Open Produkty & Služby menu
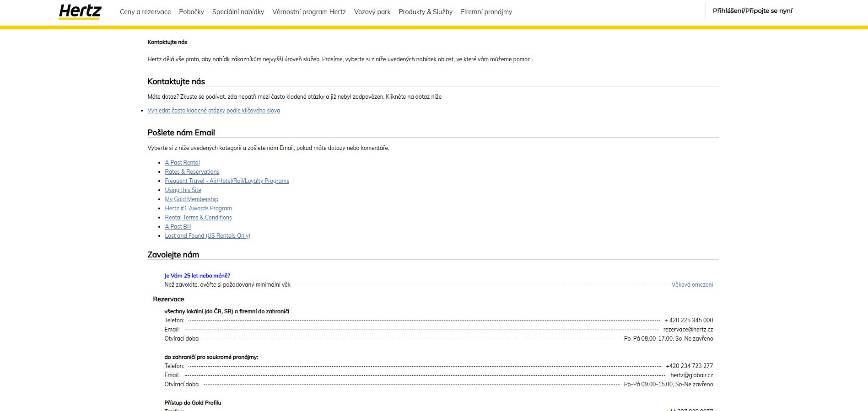The image size is (868, 411). [426, 12]
